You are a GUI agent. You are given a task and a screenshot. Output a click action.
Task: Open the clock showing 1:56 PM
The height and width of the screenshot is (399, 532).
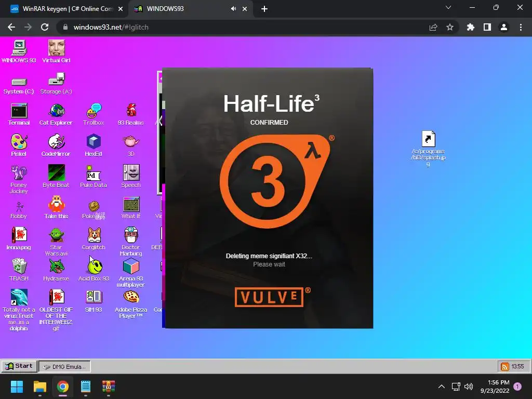point(495,387)
